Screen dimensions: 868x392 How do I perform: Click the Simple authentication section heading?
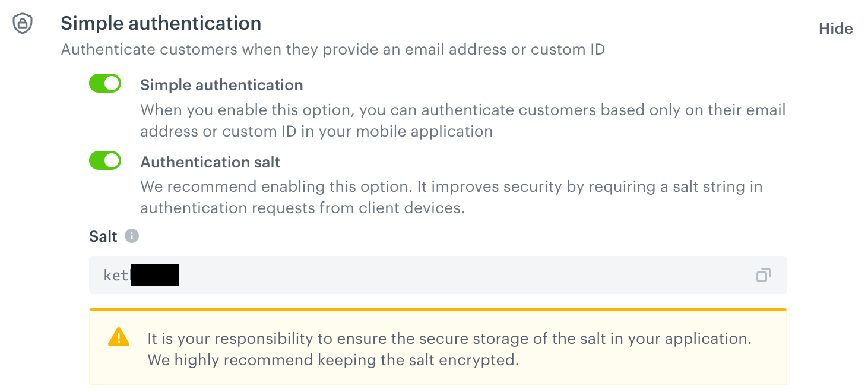click(x=160, y=23)
